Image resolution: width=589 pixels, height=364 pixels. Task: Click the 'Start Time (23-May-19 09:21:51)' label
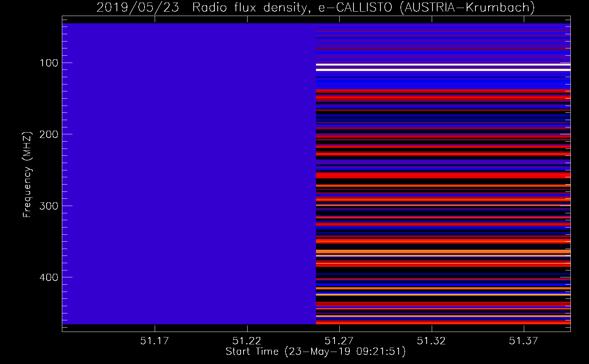316,352
